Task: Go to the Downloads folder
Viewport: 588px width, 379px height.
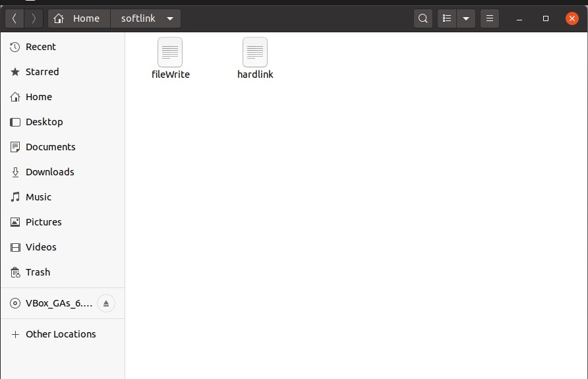Action: coord(49,172)
